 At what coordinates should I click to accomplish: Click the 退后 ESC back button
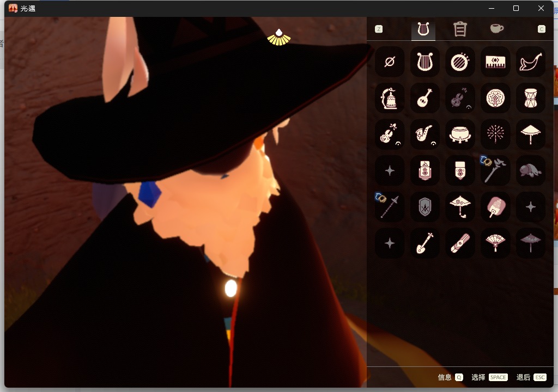pos(531,377)
